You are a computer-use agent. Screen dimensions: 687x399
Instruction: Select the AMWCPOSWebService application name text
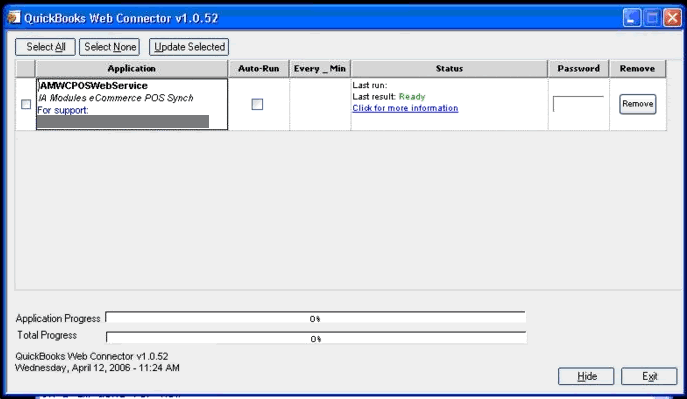93,85
